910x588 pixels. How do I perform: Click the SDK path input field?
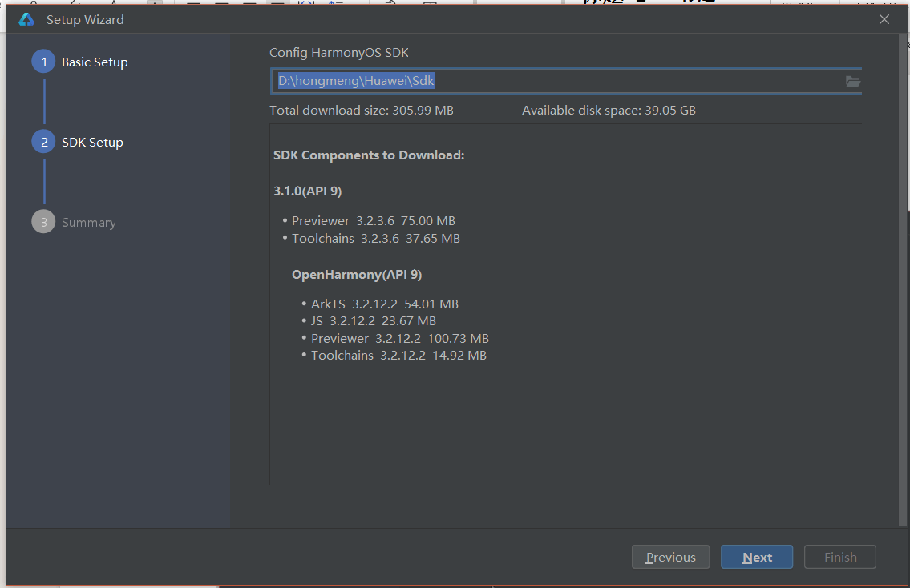click(565, 81)
